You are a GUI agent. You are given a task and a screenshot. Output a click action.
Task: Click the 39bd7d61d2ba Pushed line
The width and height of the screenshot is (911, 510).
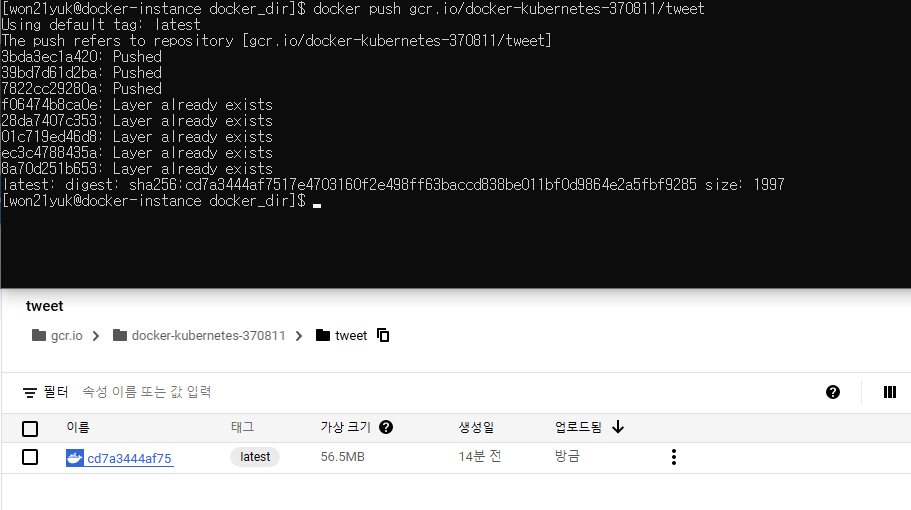point(81,73)
